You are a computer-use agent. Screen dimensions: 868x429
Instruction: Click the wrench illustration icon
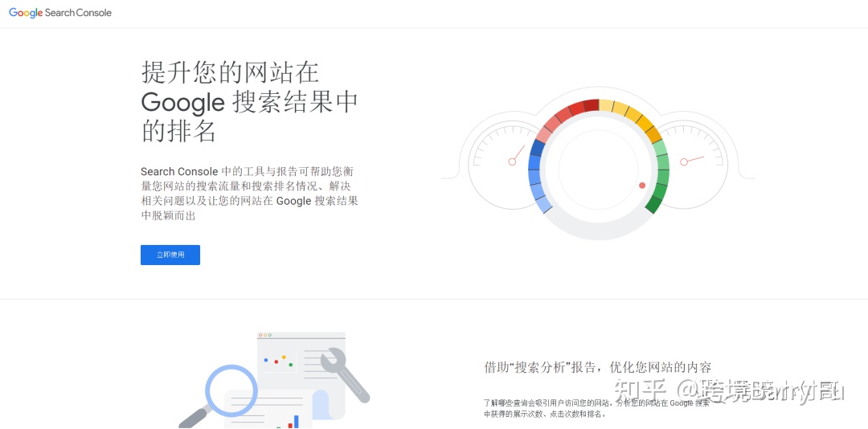[x=344, y=374]
